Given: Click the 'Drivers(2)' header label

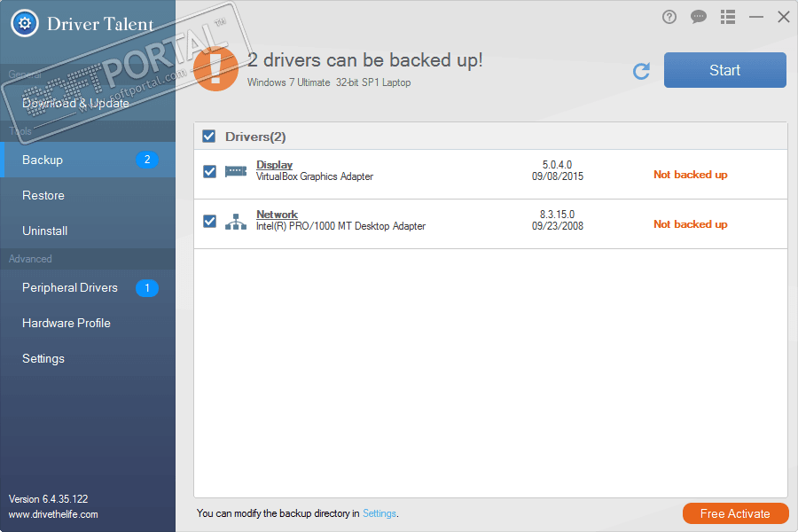Looking at the screenshot, I should [x=255, y=137].
